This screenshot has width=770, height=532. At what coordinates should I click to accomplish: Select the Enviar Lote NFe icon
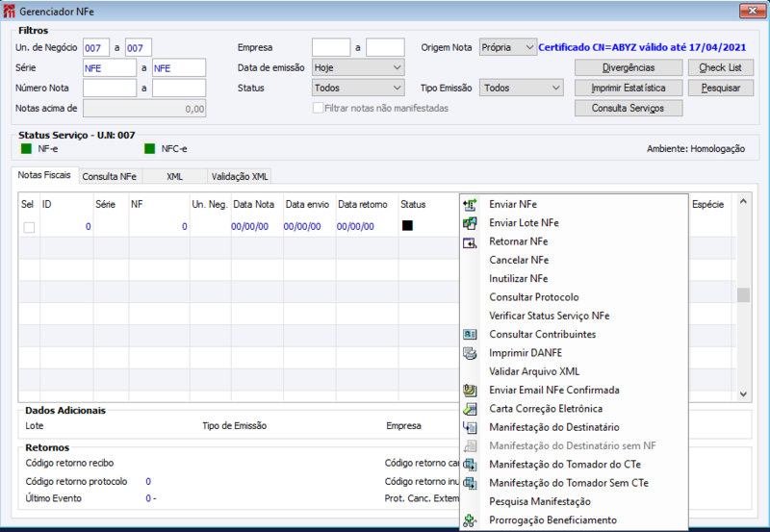pyautogui.click(x=470, y=223)
